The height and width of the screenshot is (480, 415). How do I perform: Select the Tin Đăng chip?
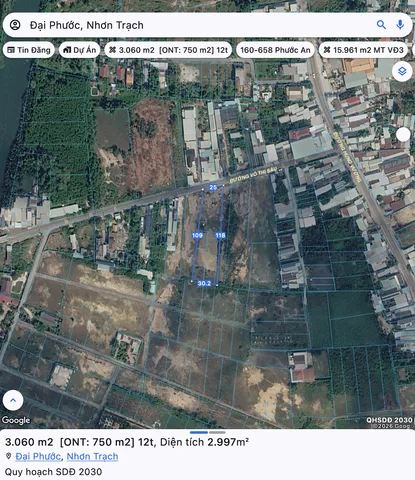coord(29,50)
